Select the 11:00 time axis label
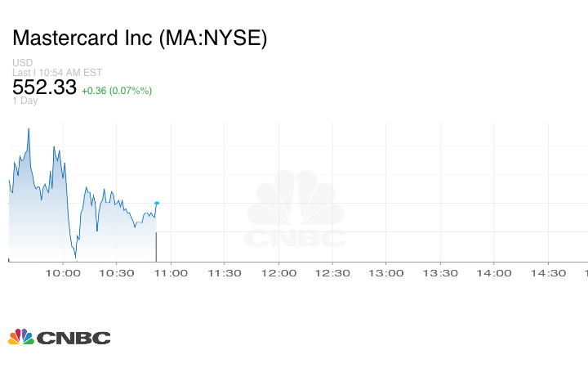 171,273
